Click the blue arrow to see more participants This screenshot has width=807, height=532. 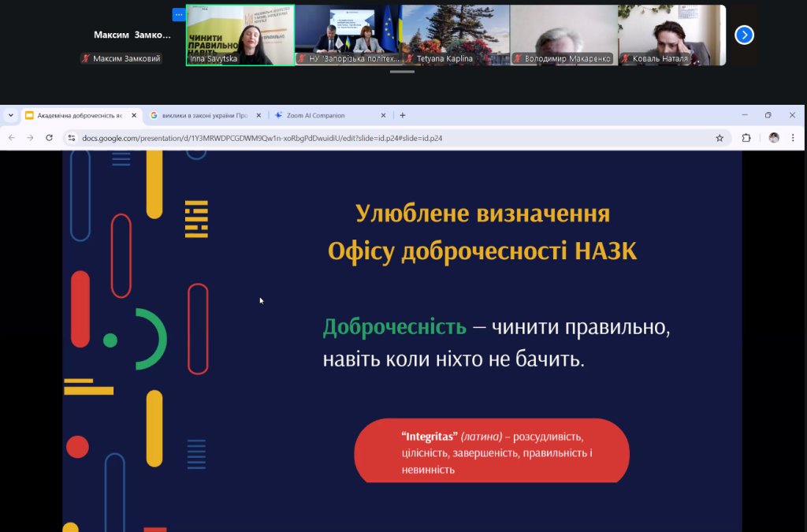744,35
